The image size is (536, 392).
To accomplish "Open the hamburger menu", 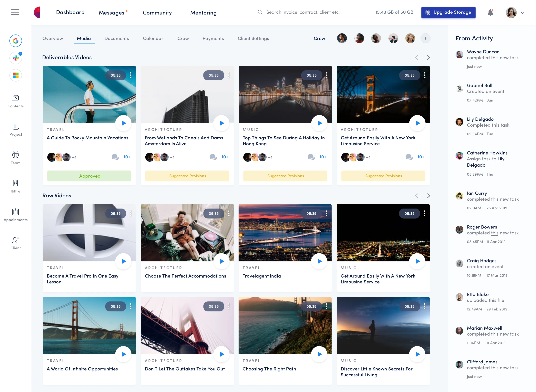I will click(x=15, y=12).
